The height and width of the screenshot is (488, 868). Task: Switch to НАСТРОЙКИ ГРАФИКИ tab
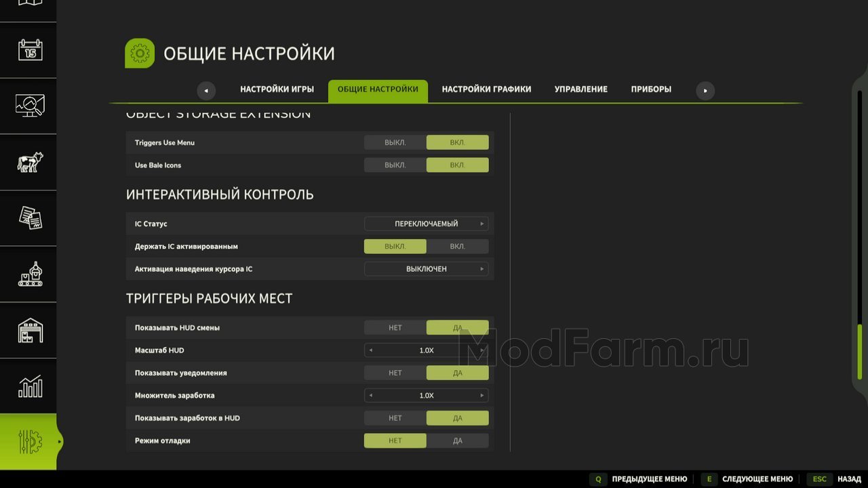pos(486,89)
